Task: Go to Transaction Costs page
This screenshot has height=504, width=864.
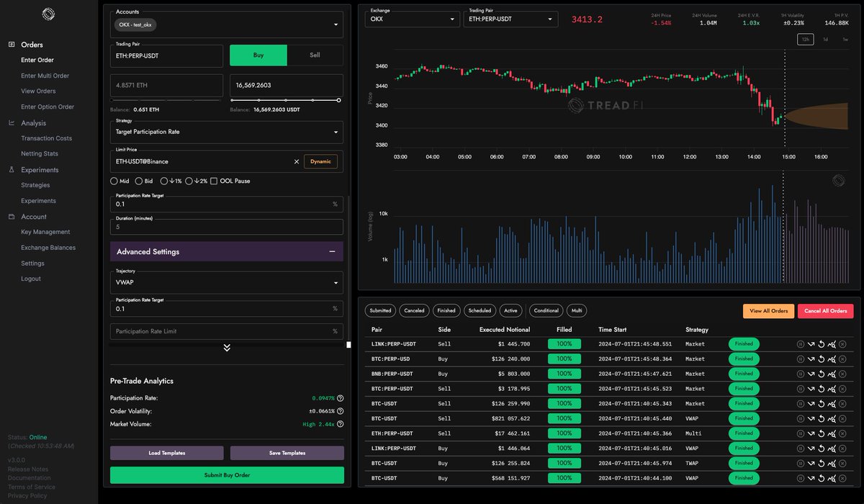Action: [x=47, y=138]
